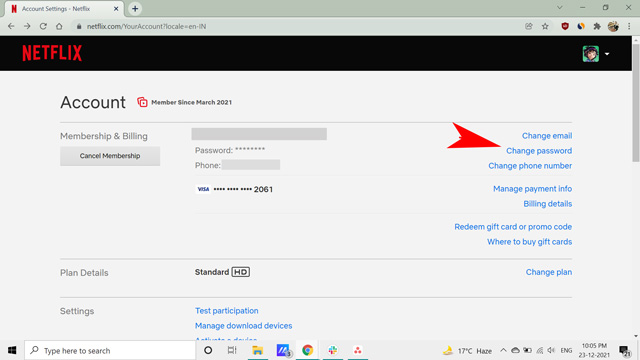
Task: Click the card ending 2061
Action: pos(243,189)
